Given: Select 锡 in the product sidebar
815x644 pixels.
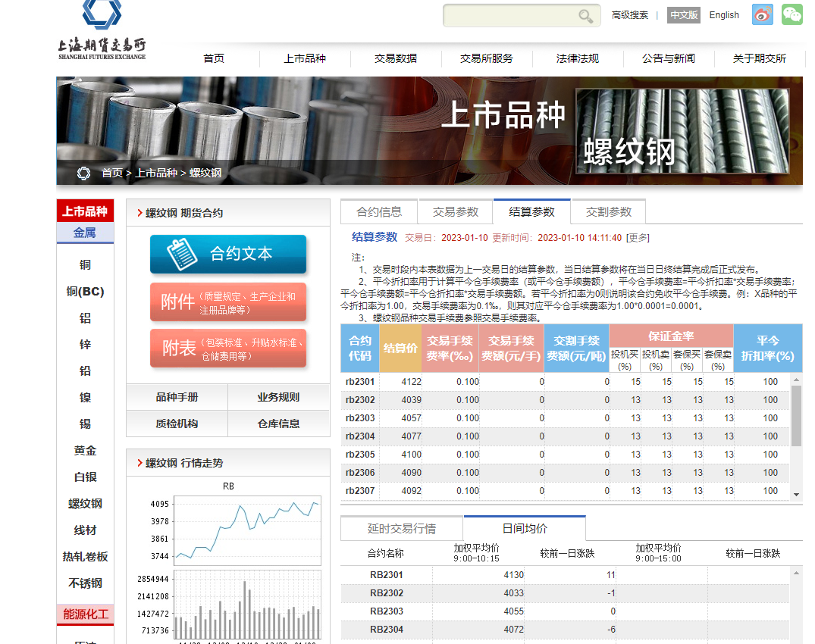Looking at the screenshot, I should coord(85,424).
